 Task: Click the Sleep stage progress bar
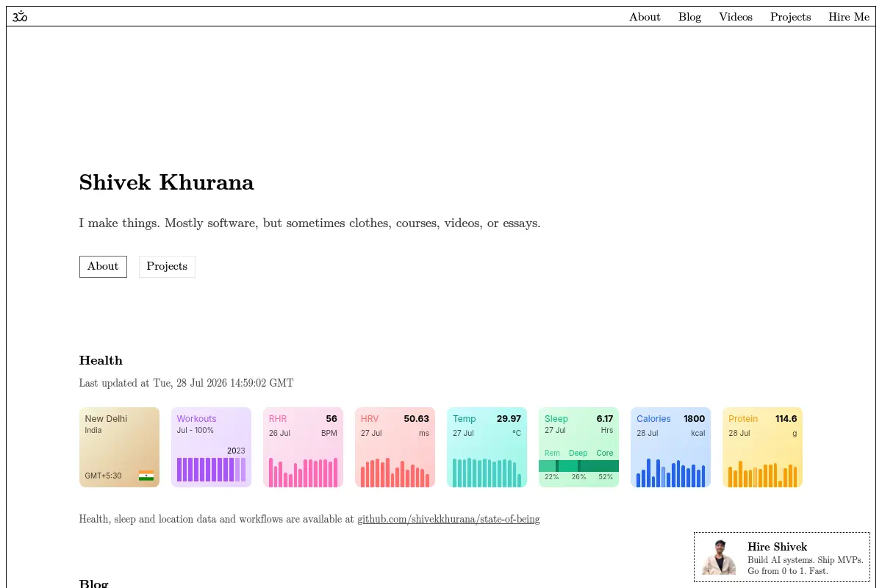click(578, 466)
